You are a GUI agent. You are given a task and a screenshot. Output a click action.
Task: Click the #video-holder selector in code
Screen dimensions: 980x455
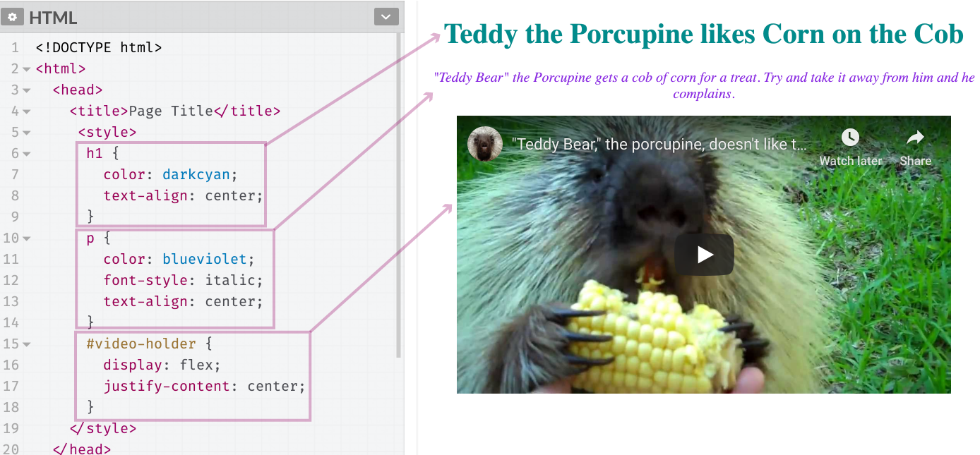point(141,344)
